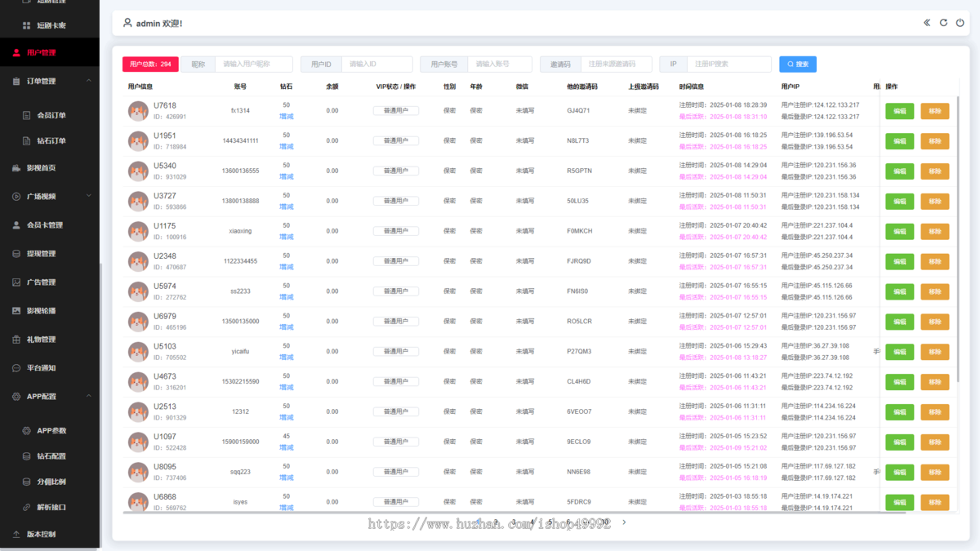Viewport: 980px width, 551px height.
Task: Click the 解析接口 link icon
Action: point(26,508)
